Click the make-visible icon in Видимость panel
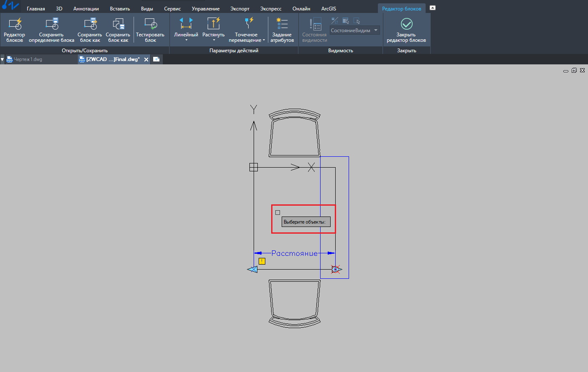 [x=346, y=20]
